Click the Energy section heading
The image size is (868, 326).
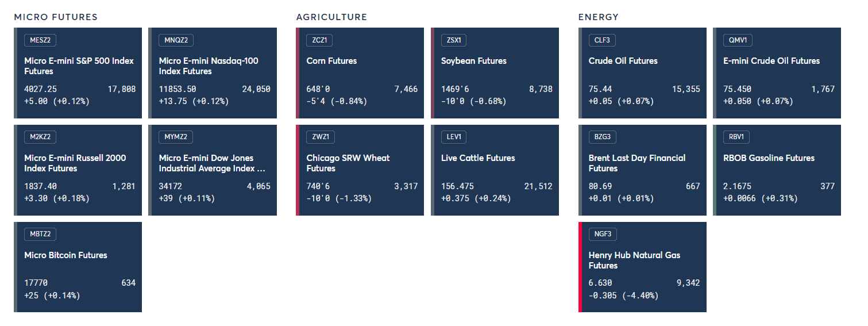click(x=598, y=17)
